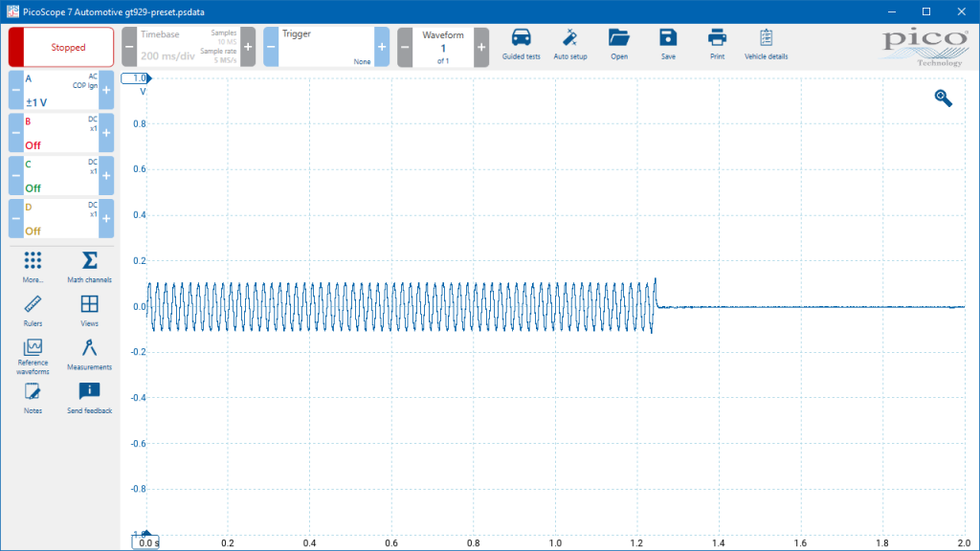The image size is (980, 551).
Task: Click the Stopped capture button
Action: 61,47
